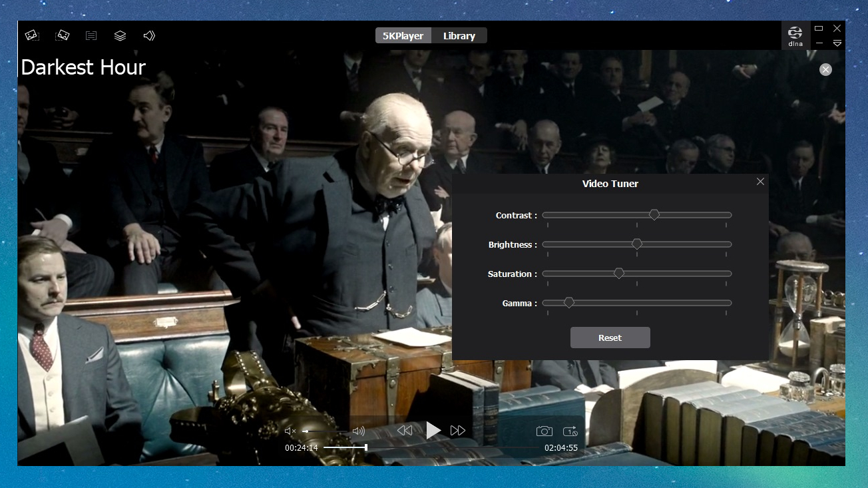
Task: Click the rotate-right picture icon in top toolbar
Action: (63, 35)
